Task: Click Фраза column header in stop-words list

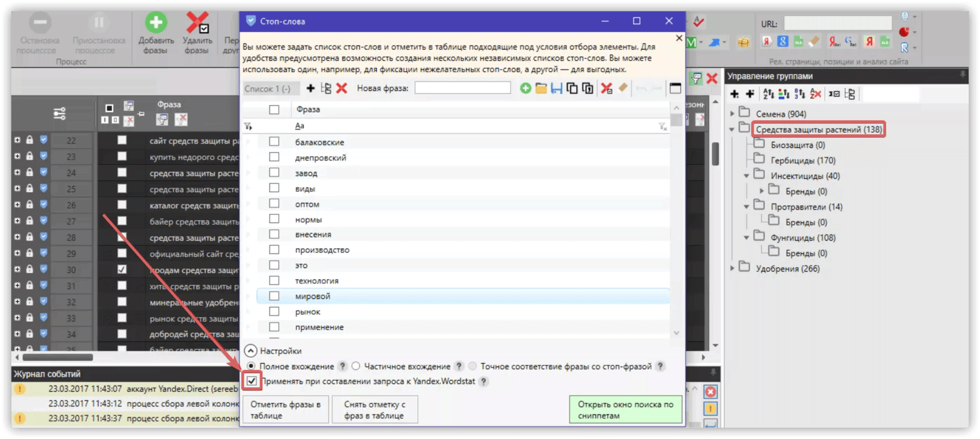Action: click(308, 109)
